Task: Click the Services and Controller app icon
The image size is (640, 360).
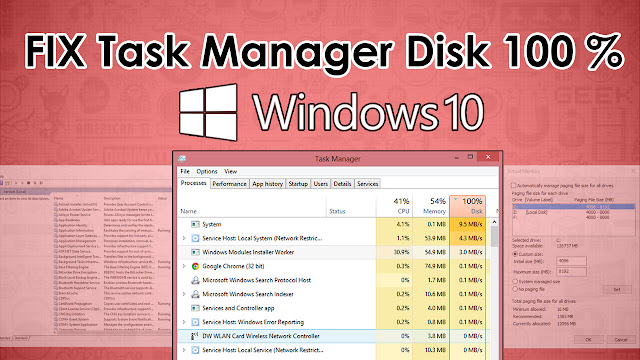Action: (x=196, y=308)
